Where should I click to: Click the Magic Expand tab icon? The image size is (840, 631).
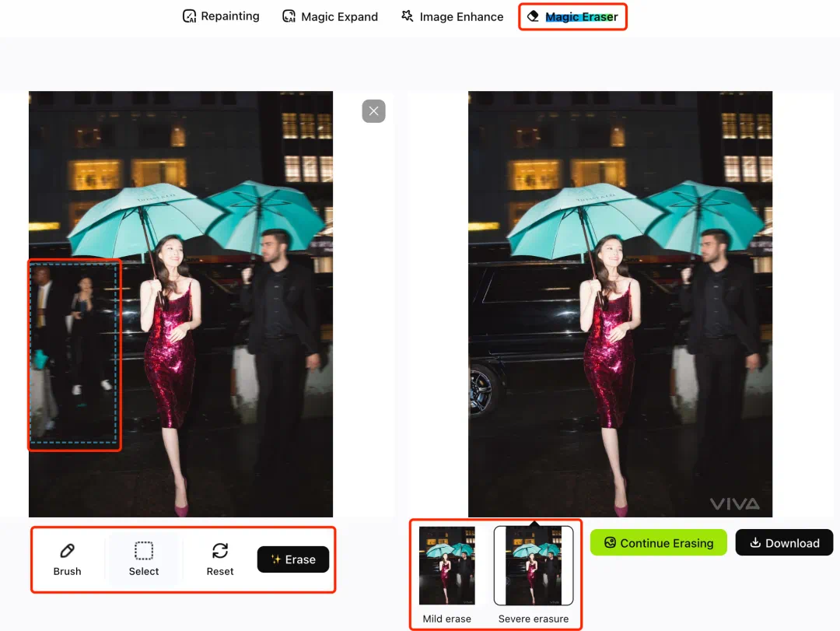pyautogui.click(x=289, y=16)
